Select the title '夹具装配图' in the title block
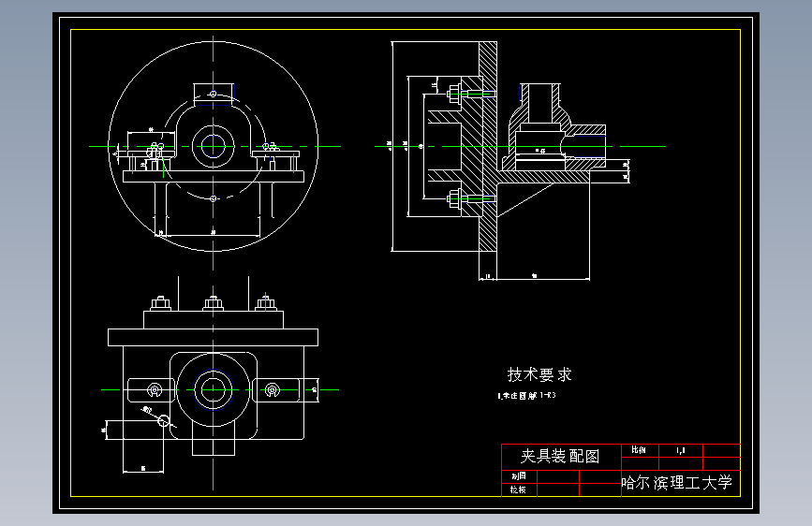Image resolution: width=812 pixels, height=526 pixels. (x=560, y=456)
